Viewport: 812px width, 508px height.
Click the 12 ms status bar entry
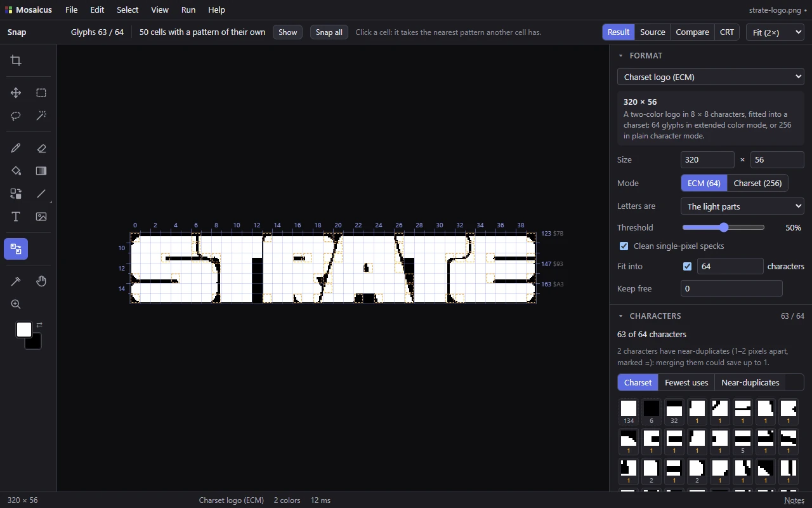click(x=320, y=500)
